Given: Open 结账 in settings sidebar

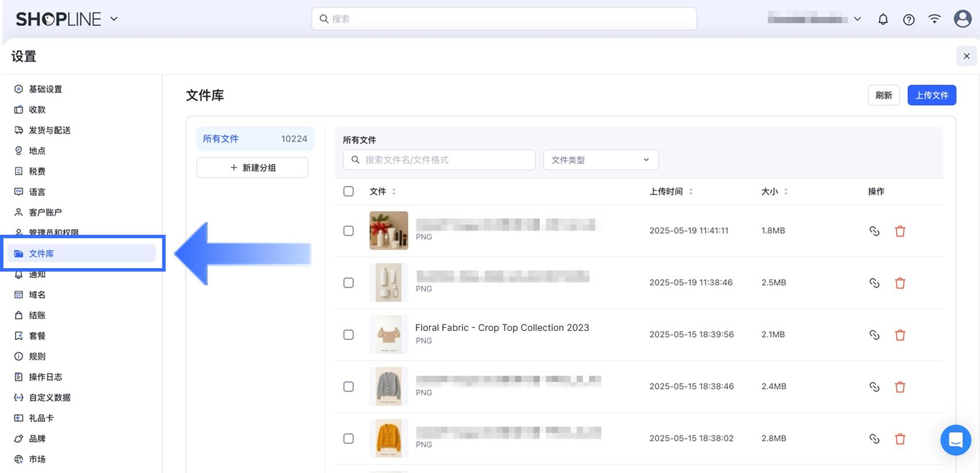Looking at the screenshot, I should [37, 315].
